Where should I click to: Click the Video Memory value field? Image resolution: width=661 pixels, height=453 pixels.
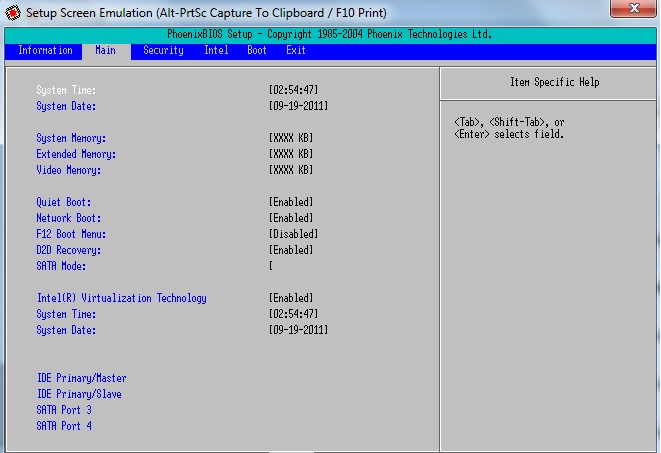tap(291, 170)
